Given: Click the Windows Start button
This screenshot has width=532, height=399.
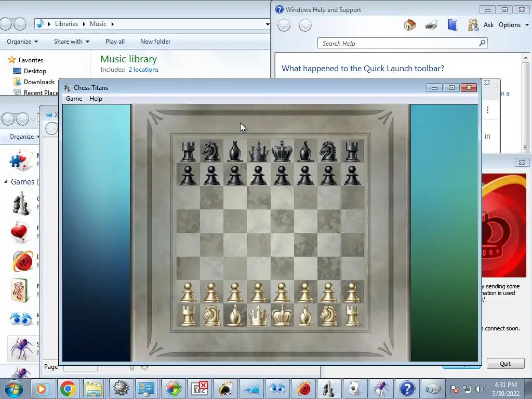Looking at the screenshot, I should (x=13, y=389).
